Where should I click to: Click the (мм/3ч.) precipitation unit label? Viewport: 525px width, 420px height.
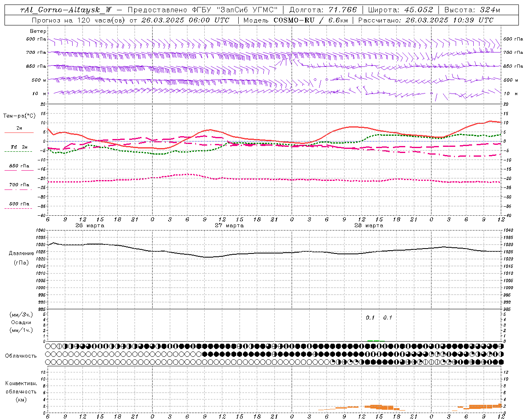[x=21, y=315]
